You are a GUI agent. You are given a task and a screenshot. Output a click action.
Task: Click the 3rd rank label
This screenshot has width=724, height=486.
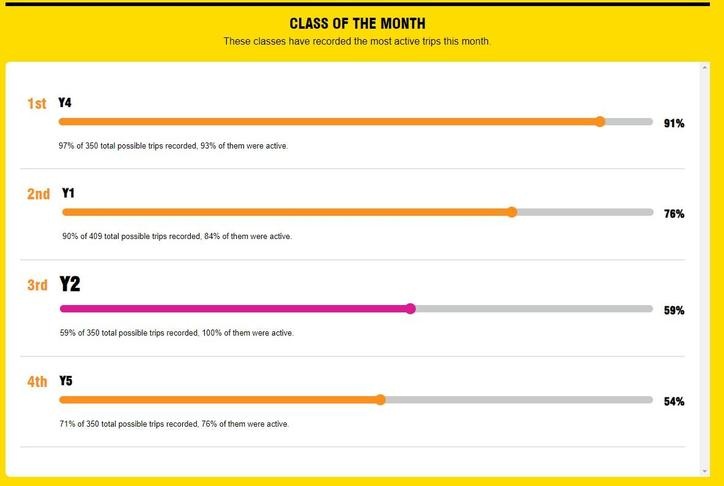pos(37,285)
